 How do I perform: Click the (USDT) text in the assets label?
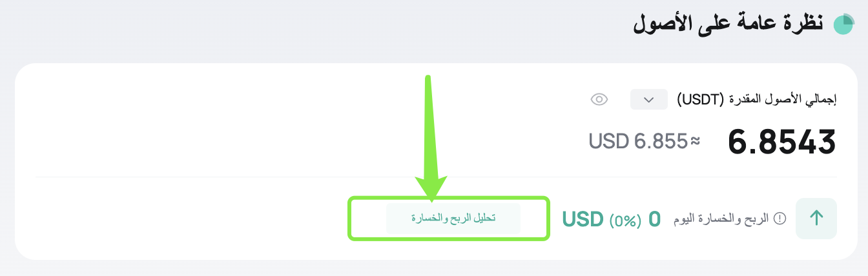[695, 99]
